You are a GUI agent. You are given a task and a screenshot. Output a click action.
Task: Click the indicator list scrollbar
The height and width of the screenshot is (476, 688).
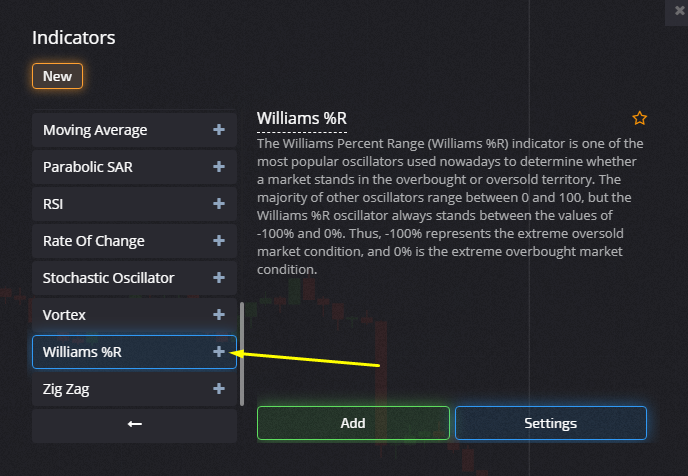pos(242,354)
